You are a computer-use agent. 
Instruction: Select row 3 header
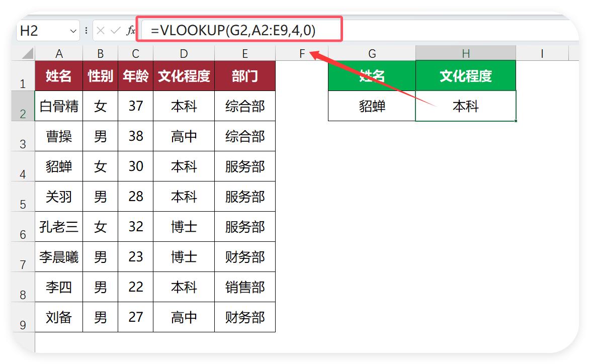click(x=23, y=136)
